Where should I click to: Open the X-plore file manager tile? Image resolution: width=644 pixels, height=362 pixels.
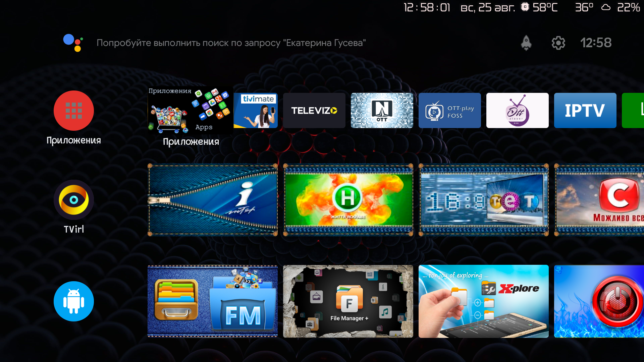coord(484,301)
